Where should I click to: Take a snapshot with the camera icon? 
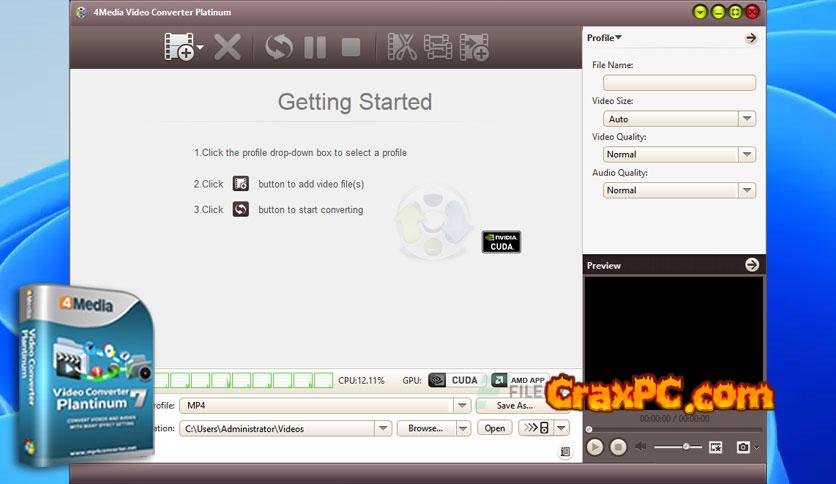tap(743, 447)
